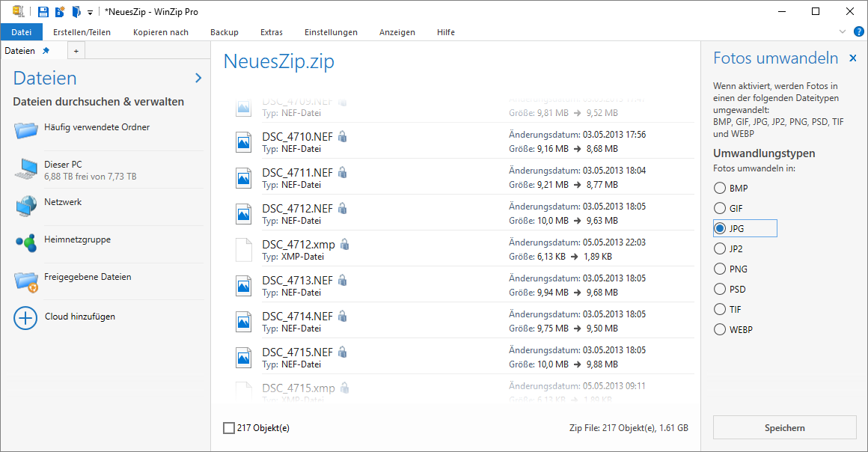The image size is (868, 452).
Task: Pick JP2 as photo format
Action: 720,248
